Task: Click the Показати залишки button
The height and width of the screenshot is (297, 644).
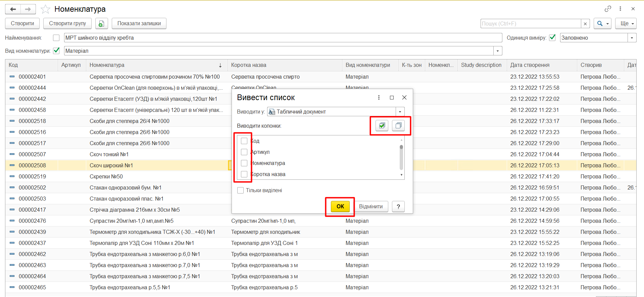Action: click(139, 24)
